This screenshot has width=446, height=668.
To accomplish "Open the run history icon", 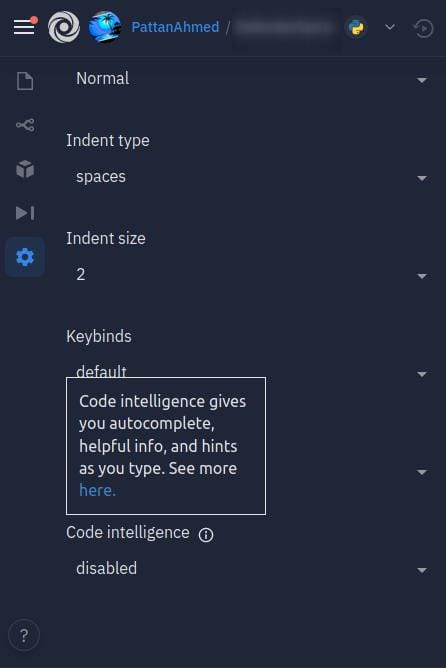I will pyautogui.click(x=423, y=28).
